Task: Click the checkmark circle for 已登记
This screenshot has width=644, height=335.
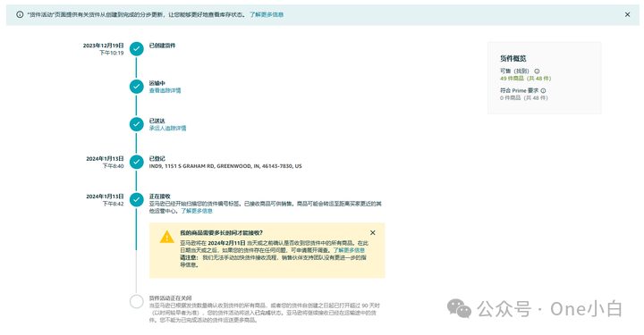Action: (136, 162)
